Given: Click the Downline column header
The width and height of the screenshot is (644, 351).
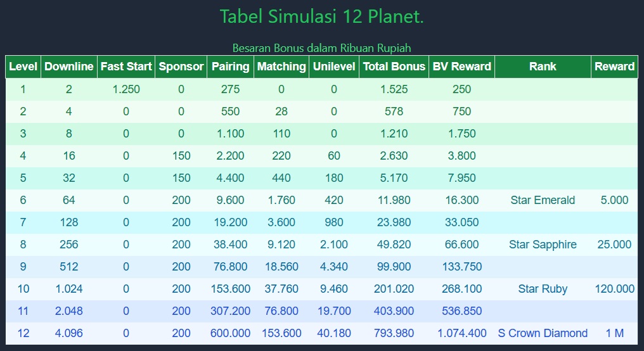Looking at the screenshot, I should 69,67.
